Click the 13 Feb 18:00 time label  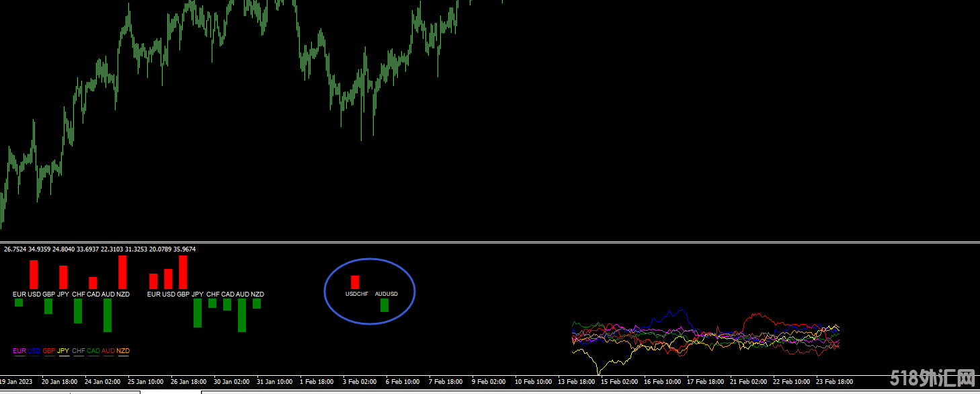coord(577,382)
